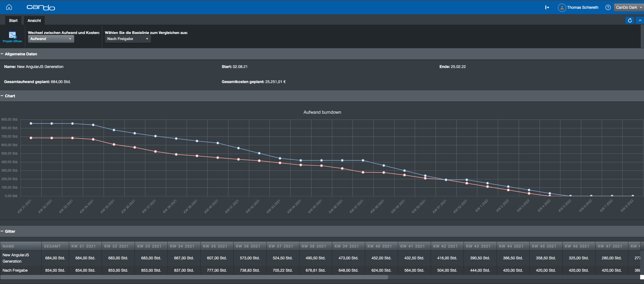Click the refresh icon button

pos(630,21)
